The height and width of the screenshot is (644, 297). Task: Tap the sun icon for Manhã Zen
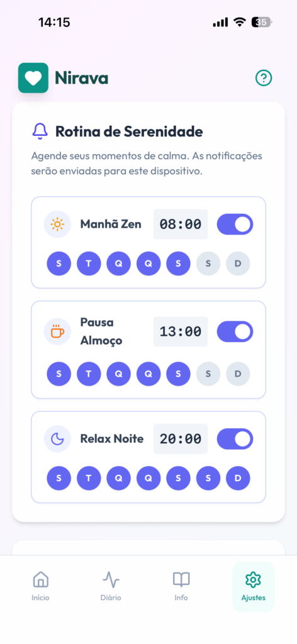pos(57,225)
